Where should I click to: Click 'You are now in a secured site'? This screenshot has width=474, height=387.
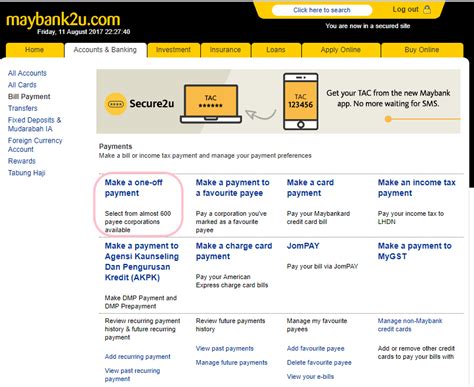(368, 26)
